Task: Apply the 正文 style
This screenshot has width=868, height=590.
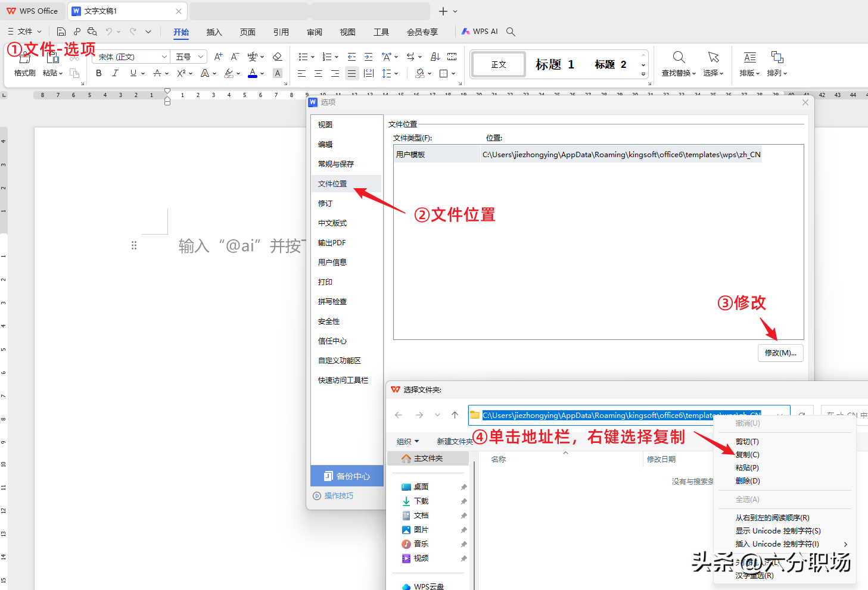Action: click(499, 64)
